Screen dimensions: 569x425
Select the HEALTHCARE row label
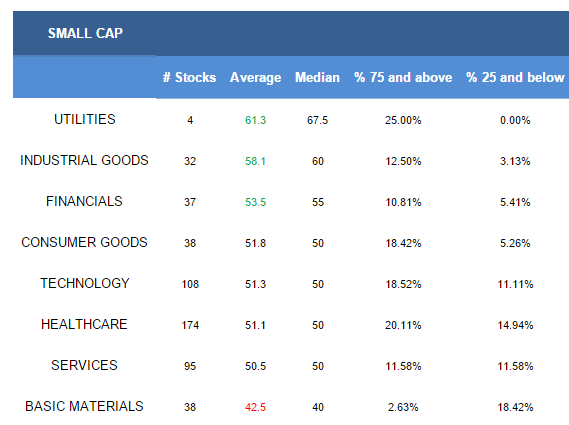click(84, 324)
